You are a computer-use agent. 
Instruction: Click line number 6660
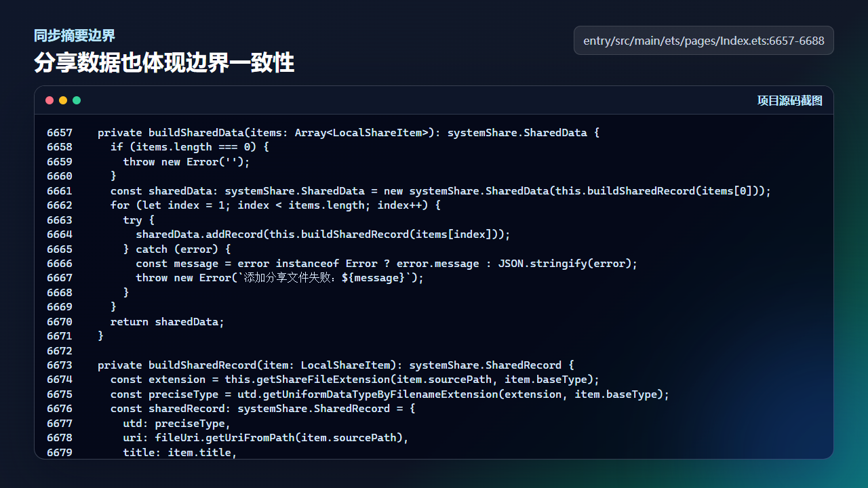[60, 176]
